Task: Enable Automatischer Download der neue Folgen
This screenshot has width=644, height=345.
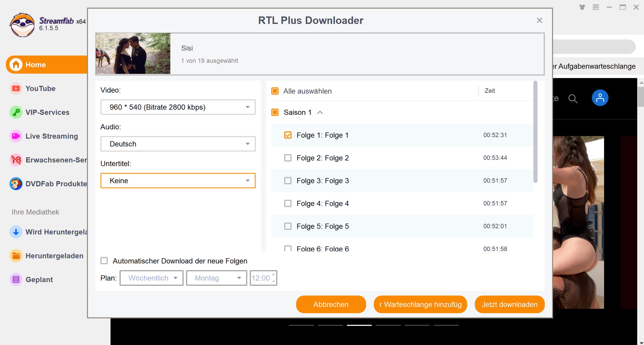Action: click(104, 261)
